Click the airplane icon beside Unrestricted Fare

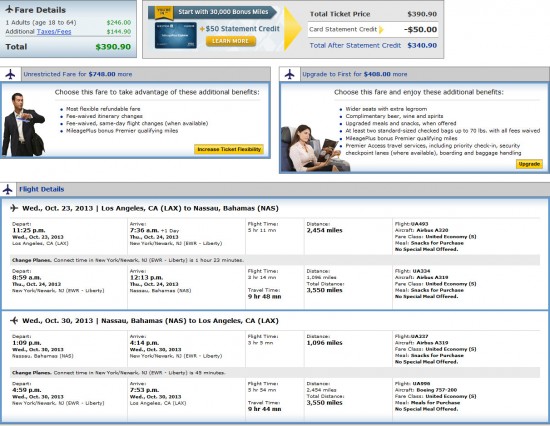coord(11,74)
